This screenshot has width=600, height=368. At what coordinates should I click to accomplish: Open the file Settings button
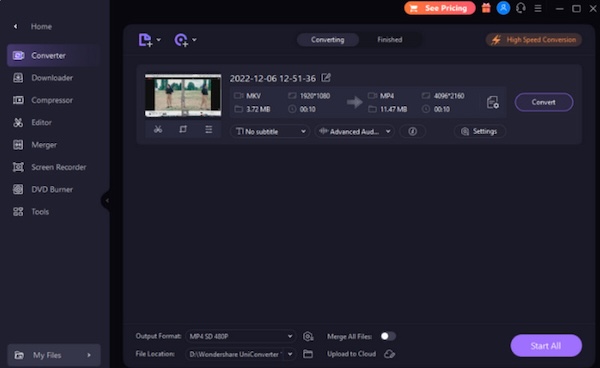[x=480, y=132]
